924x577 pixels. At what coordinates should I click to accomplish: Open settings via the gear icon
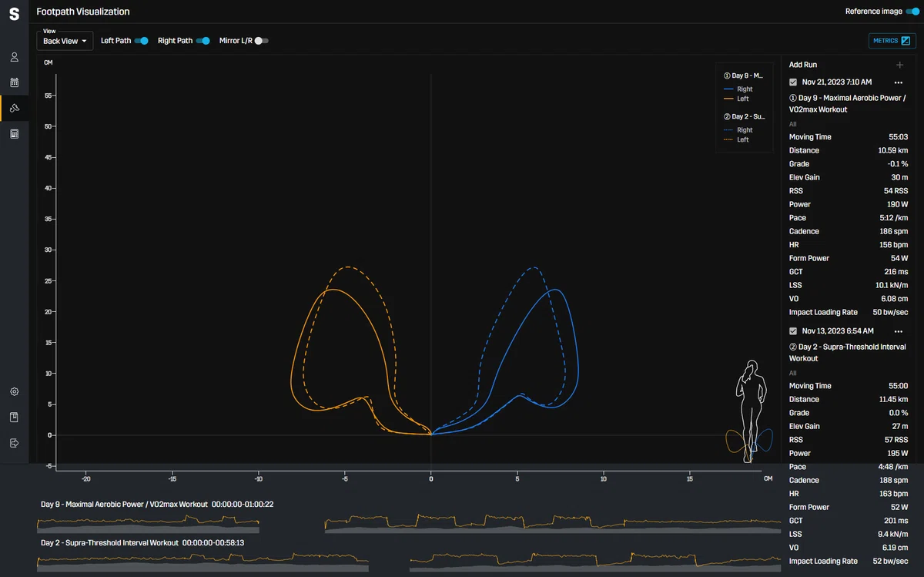(x=14, y=391)
